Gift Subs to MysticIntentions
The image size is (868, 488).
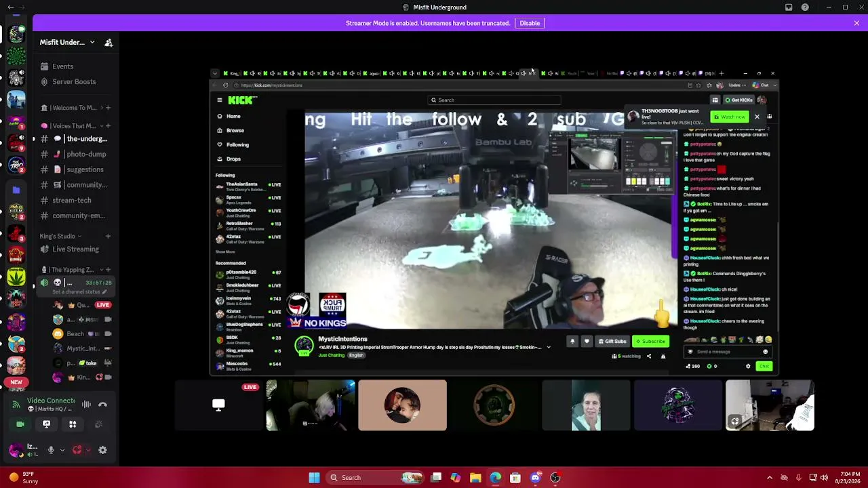point(612,342)
